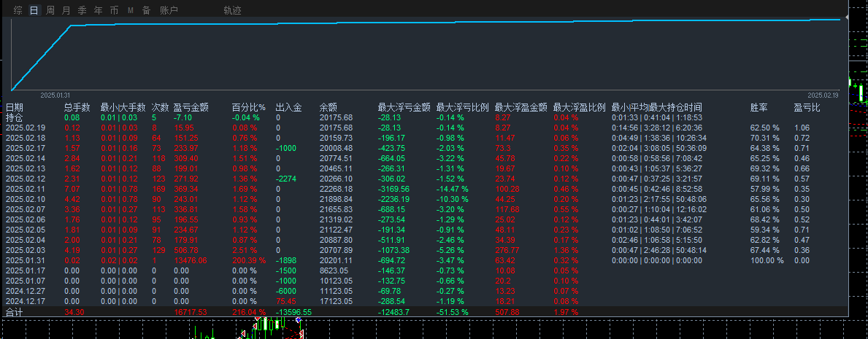This screenshot has height=339, width=868.
Task: Click holding time 0:02:04 | 3:08:05 | 50:36:09
Action: [657, 148]
